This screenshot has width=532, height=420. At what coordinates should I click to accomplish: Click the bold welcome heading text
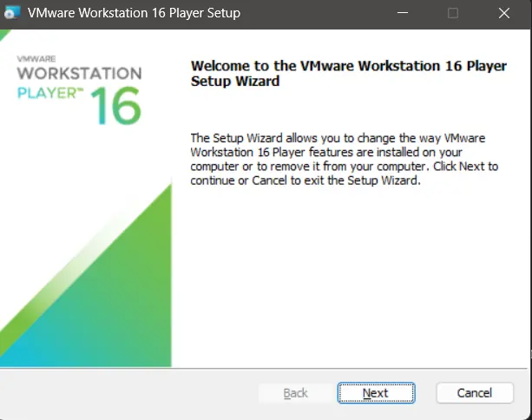(345, 74)
